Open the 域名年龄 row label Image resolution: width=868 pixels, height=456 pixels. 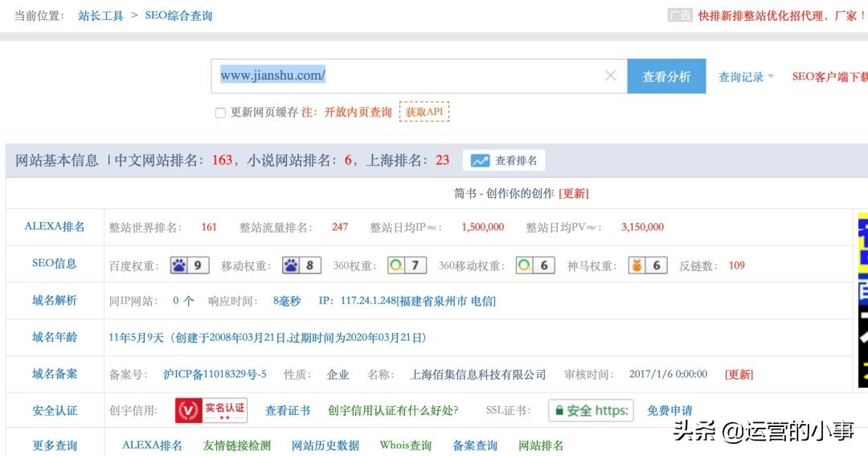pos(55,337)
